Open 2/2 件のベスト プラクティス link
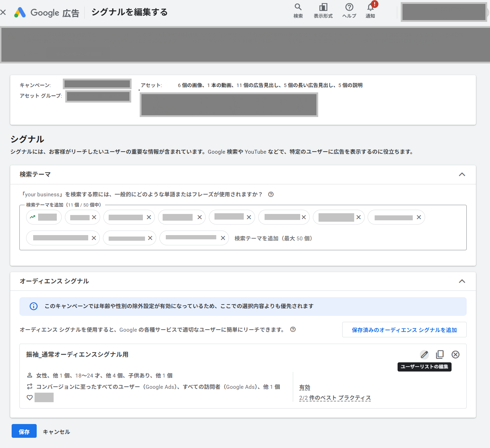The height and width of the screenshot is (448, 490). 335,398
